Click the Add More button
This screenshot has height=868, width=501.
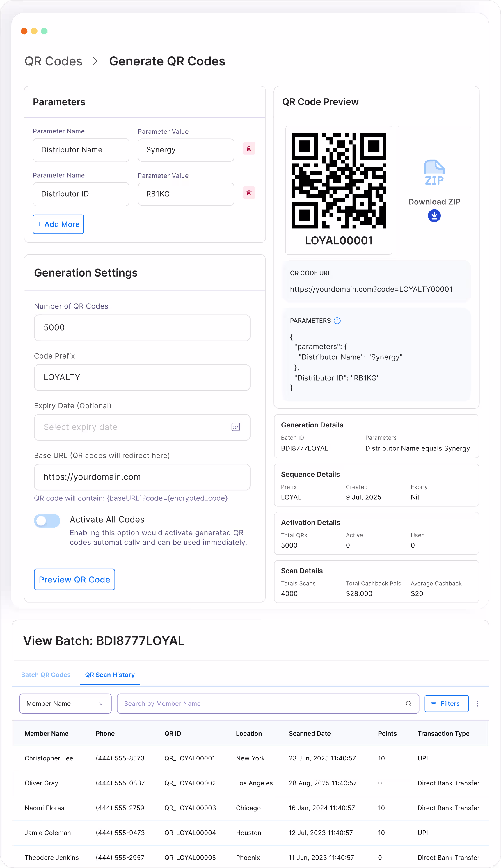58,224
